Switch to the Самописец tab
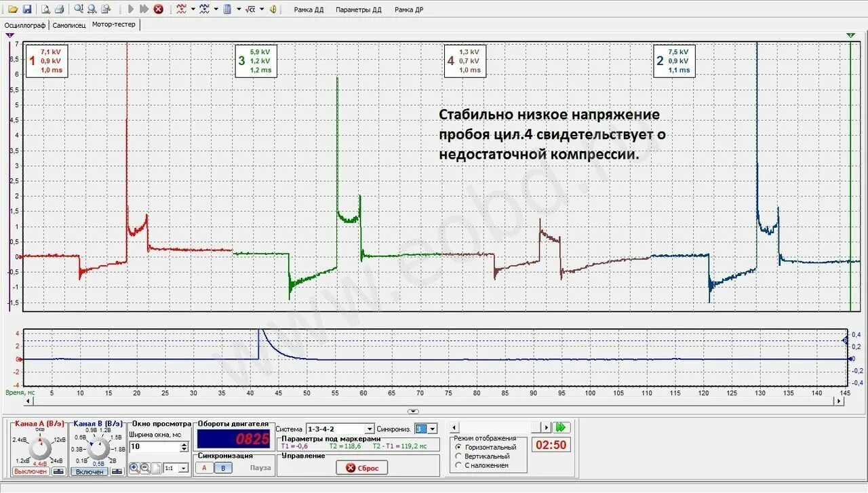The width and height of the screenshot is (868, 493). [x=70, y=24]
